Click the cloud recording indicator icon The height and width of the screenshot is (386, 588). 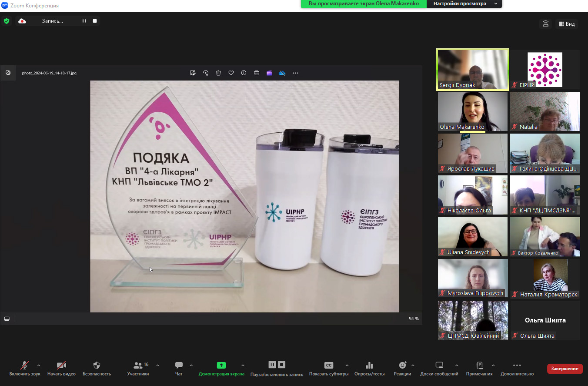tap(22, 21)
